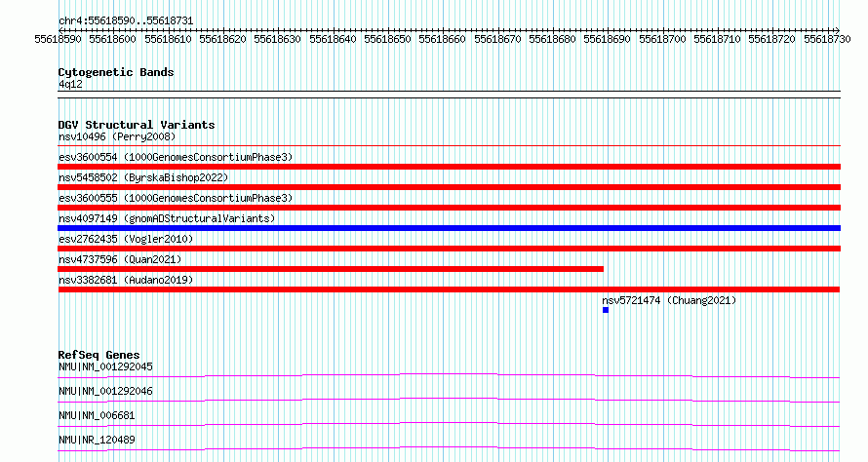
Task: Click ruler position 55618620
Action: (x=222, y=39)
